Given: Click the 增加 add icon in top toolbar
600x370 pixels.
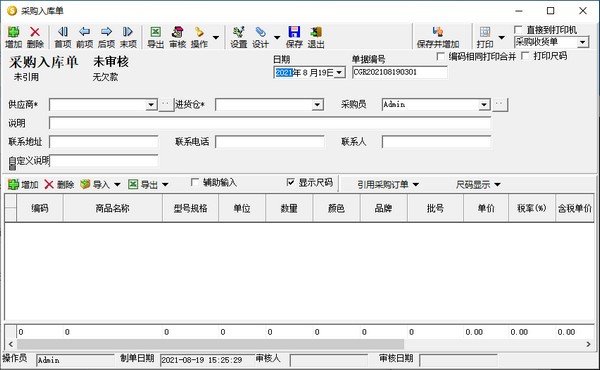Looking at the screenshot, I should (13, 37).
